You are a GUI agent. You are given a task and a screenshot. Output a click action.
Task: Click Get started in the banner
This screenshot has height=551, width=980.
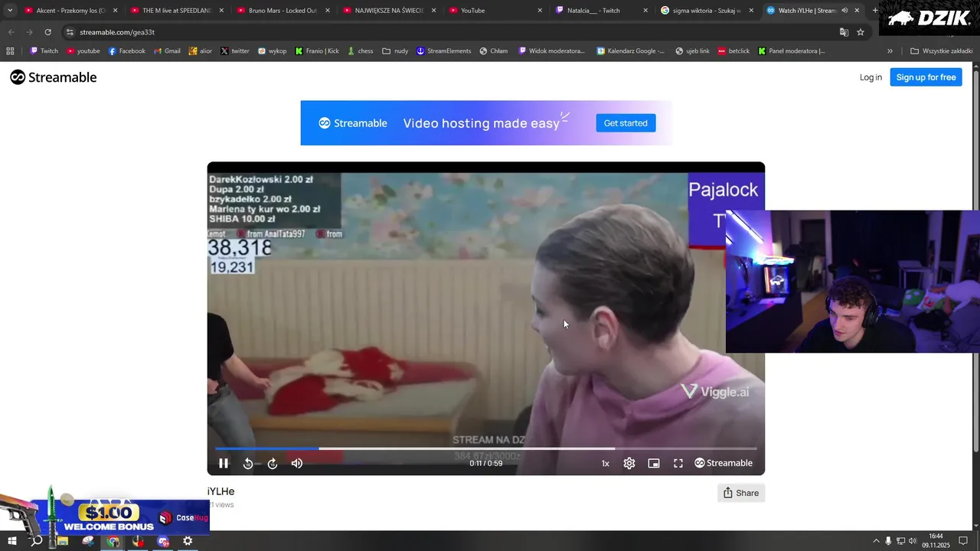(x=626, y=123)
